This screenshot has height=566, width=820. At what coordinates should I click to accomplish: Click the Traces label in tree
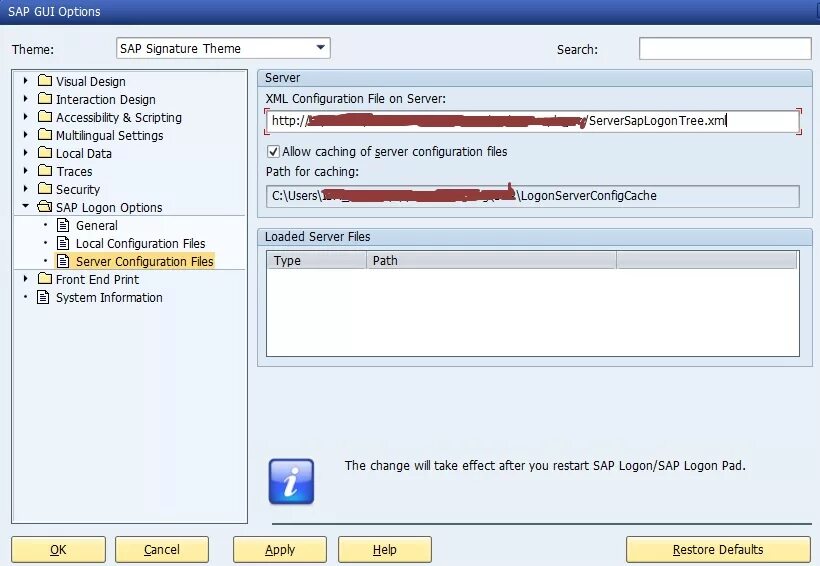tap(74, 172)
